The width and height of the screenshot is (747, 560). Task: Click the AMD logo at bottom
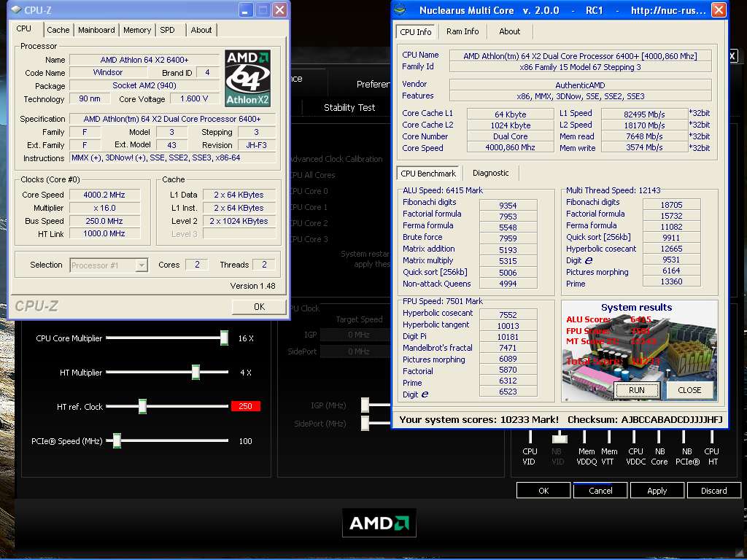[x=379, y=523]
